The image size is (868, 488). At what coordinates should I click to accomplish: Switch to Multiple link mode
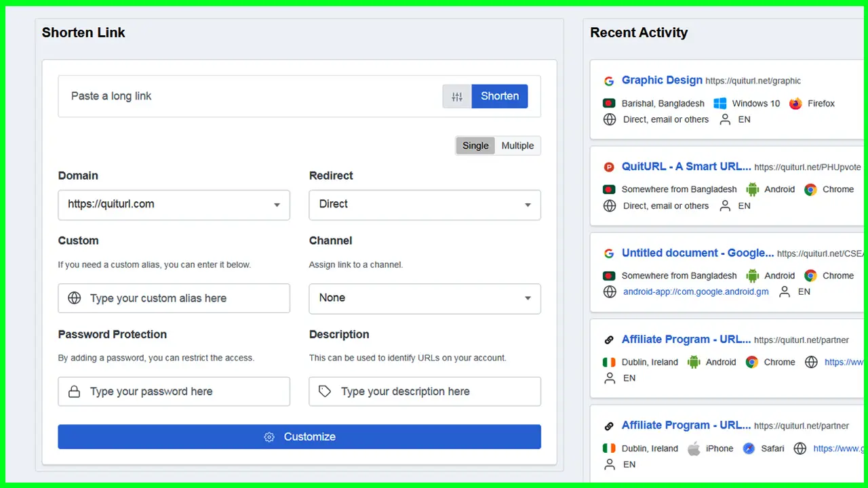[x=517, y=146]
